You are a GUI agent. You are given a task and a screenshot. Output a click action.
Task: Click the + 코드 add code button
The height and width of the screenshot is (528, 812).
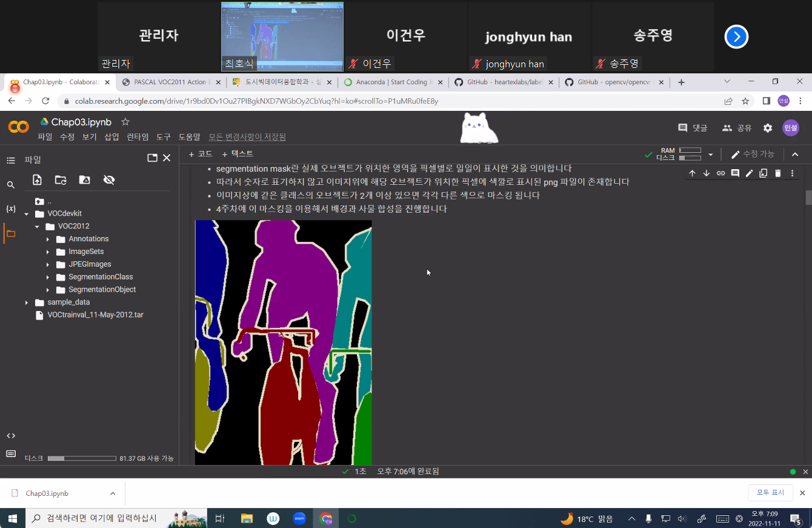point(201,154)
